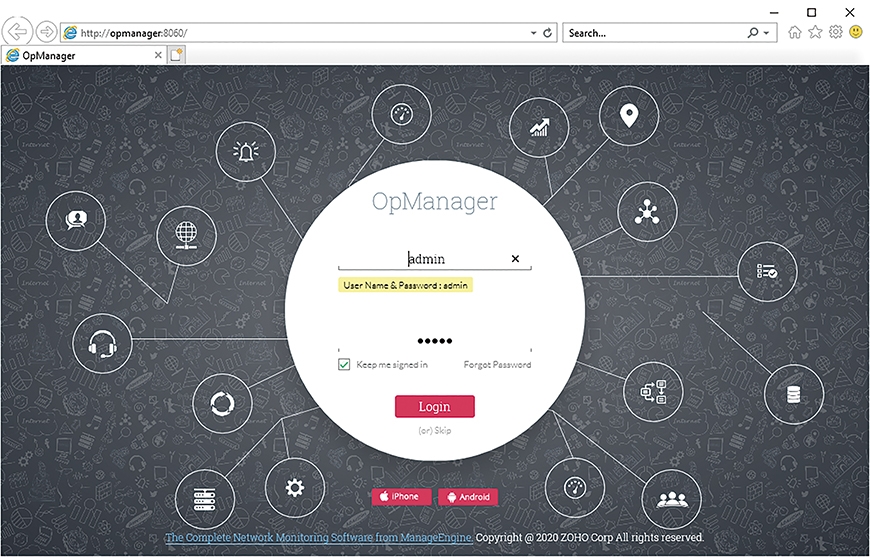The height and width of the screenshot is (557, 870).
Task: Select the OpManager browser tab
Action: [x=84, y=55]
